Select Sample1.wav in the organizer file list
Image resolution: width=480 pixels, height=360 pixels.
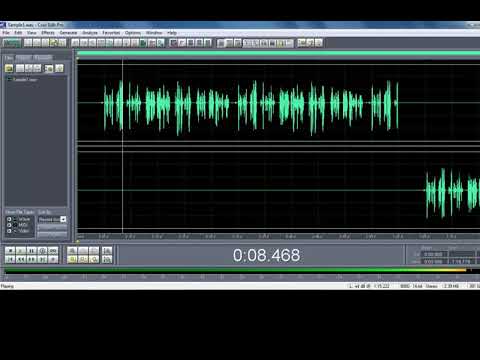click(x=23, y=80)
